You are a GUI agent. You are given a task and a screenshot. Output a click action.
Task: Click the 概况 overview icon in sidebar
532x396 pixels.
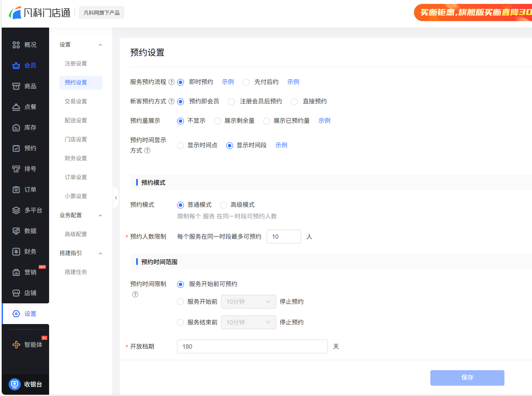16,45
